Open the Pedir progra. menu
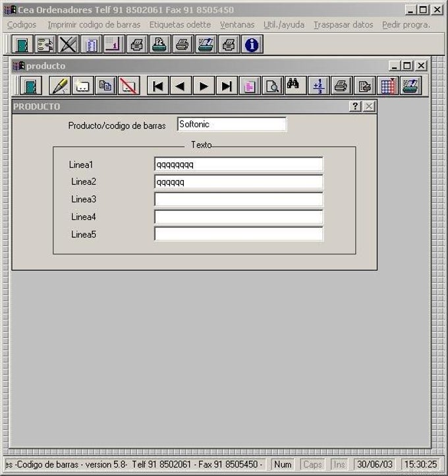 click(406, 25)
